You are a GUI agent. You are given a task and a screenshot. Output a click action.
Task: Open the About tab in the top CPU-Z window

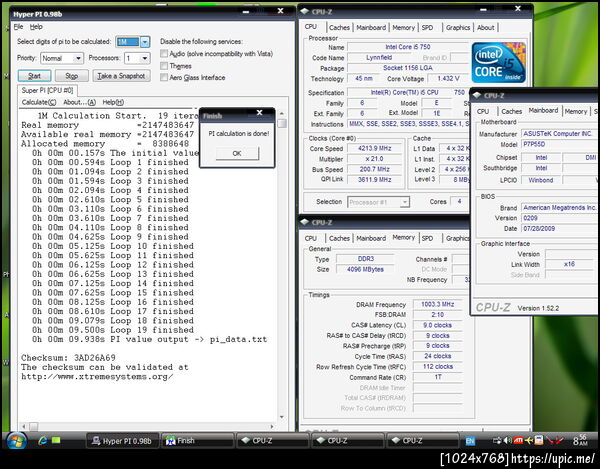point(486,28)
